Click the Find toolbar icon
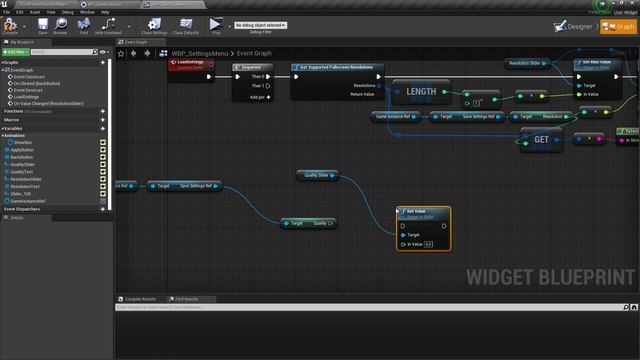The height and width of the screenshot is (360, 640). [84, 26]
